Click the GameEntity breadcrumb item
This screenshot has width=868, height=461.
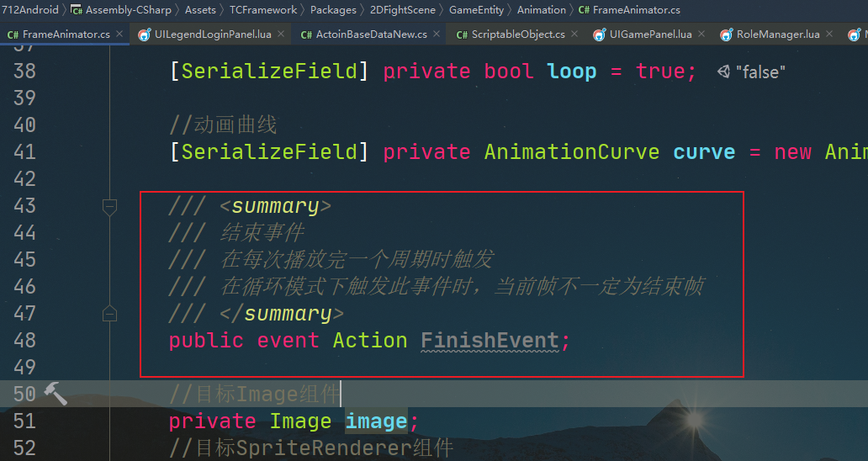tap(476, 10)
